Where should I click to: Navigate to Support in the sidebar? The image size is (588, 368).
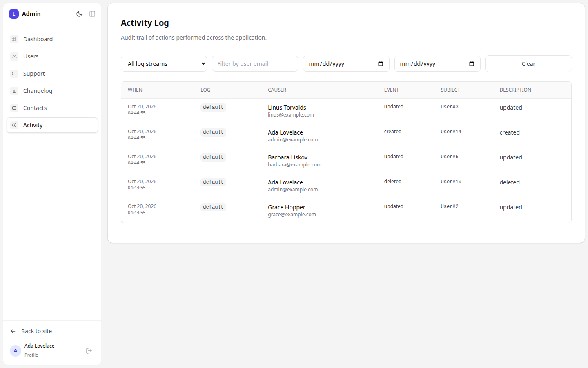click(52, 74)
